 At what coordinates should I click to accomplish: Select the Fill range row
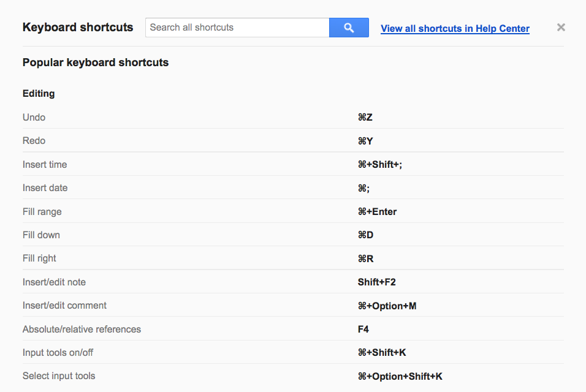pyautogui.click(x=42, y=211)
